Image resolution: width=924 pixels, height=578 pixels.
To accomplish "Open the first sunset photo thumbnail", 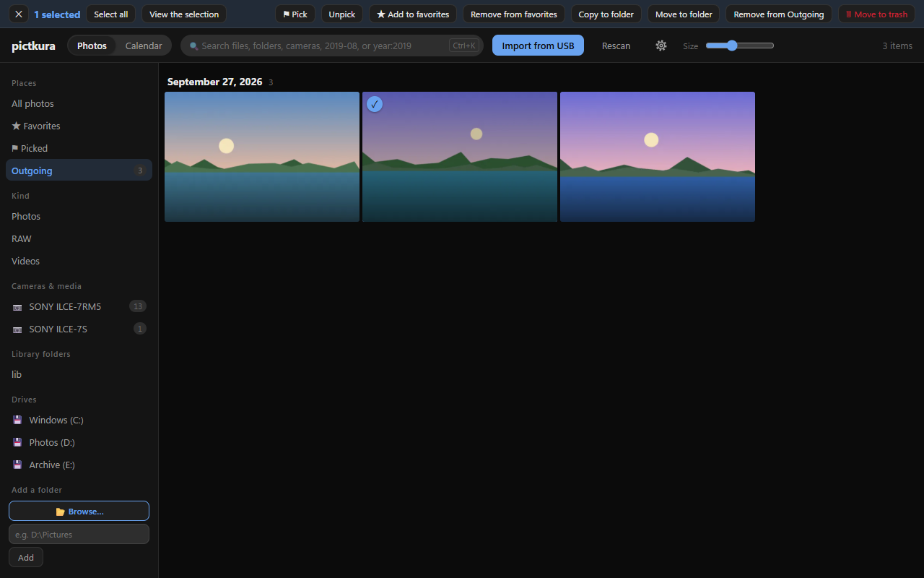I will 262,157.
